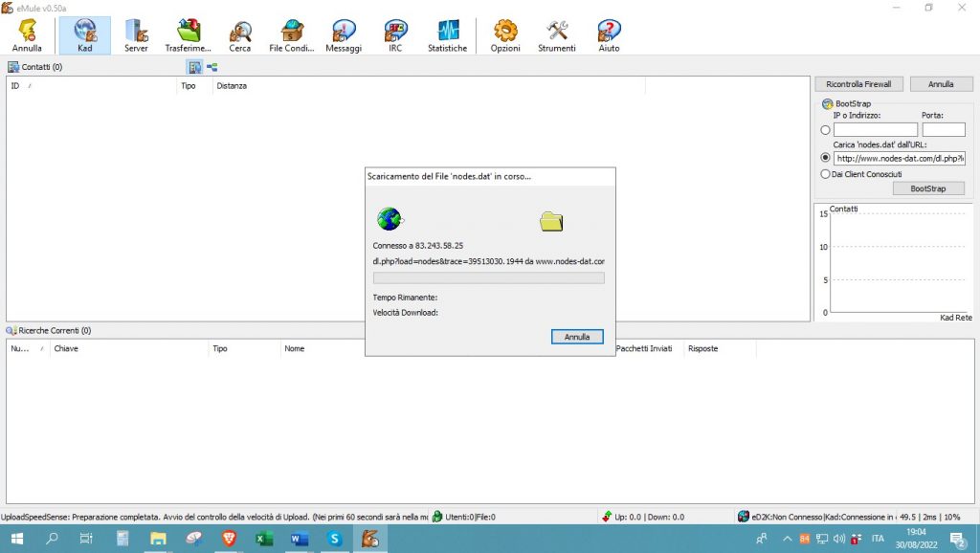This screenshot has height=553, width=980.
Task: Select the IP o Indirizzo radio button
Action: pos(826,130)
